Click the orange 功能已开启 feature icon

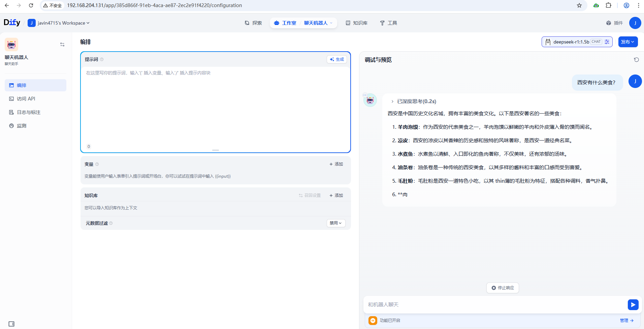pyautogui.click(x=373, y=321)
